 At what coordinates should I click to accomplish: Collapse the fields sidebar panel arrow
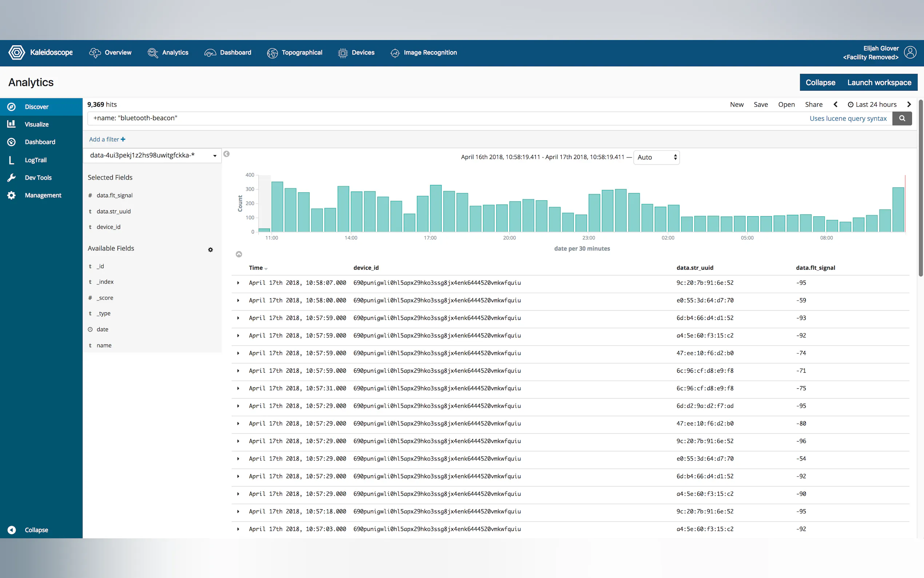pyautogui.click(x=227, y=154)
